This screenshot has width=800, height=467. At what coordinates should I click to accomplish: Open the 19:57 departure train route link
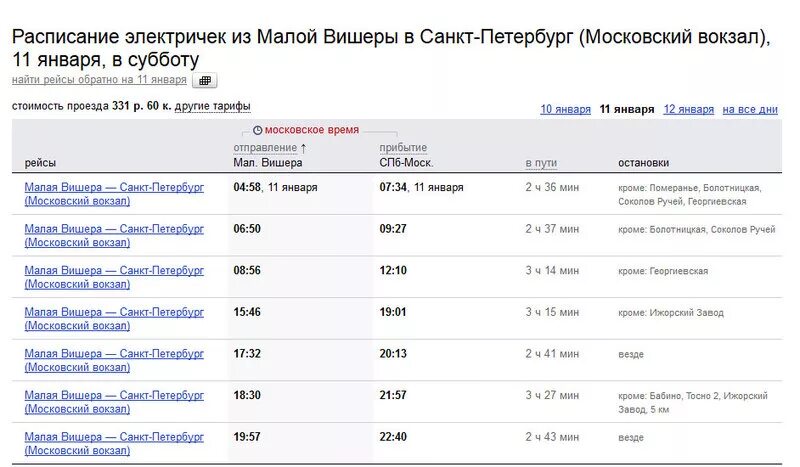click(x=114, y=444)
